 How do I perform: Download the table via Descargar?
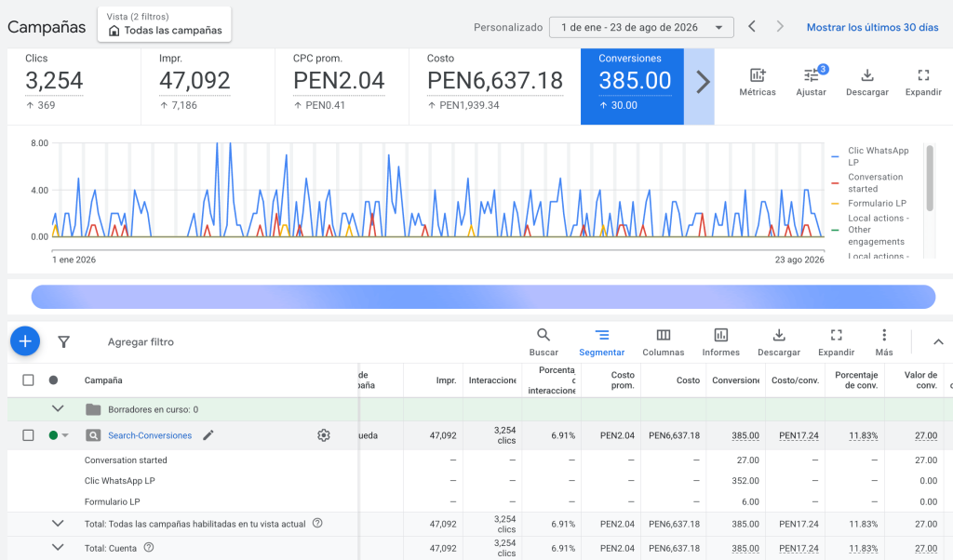(779, 342)
